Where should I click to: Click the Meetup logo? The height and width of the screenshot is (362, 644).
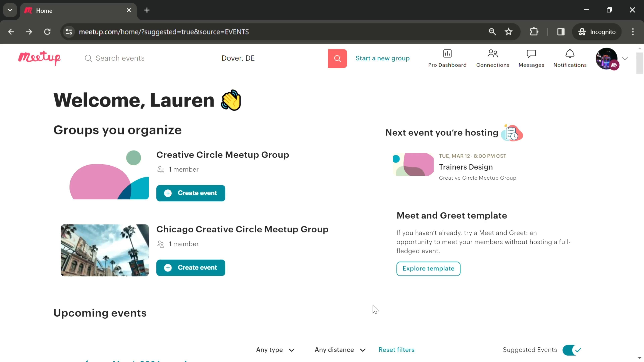[39, 58]
